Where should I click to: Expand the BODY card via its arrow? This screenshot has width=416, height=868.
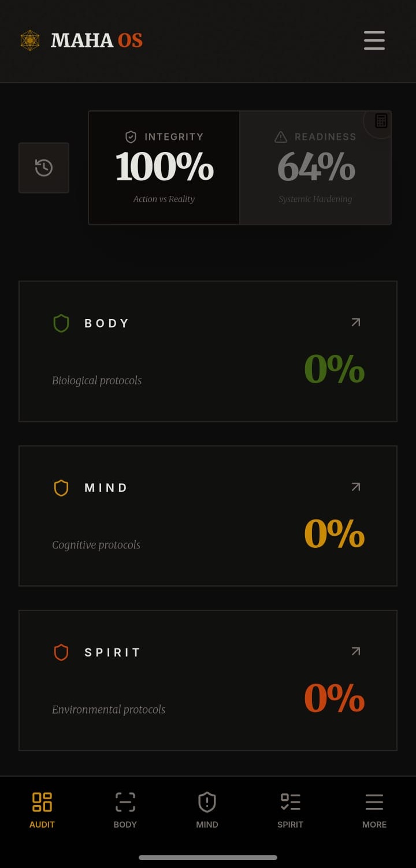355,322
